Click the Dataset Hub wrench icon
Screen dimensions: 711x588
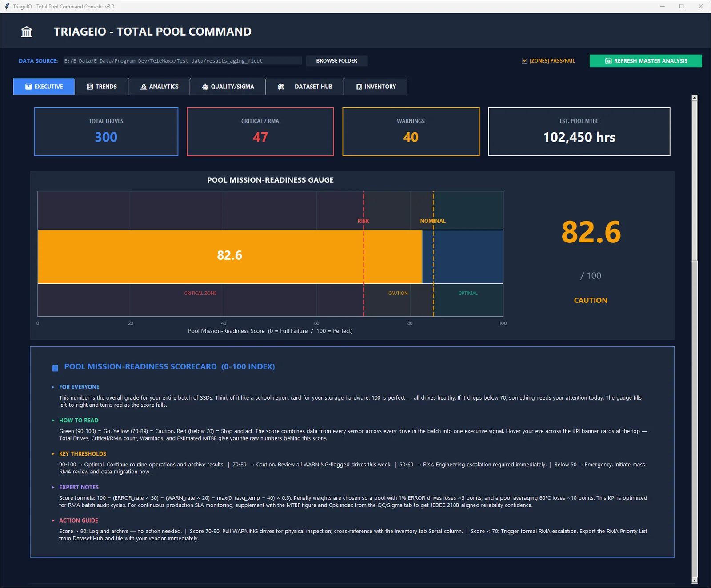click(281, 87)
